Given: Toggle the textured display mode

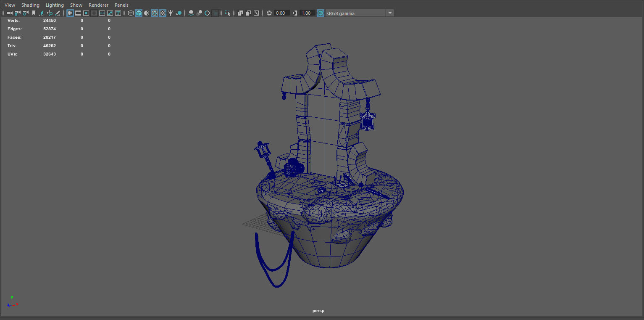Looking at the screenshot, I should pos(163,13).
